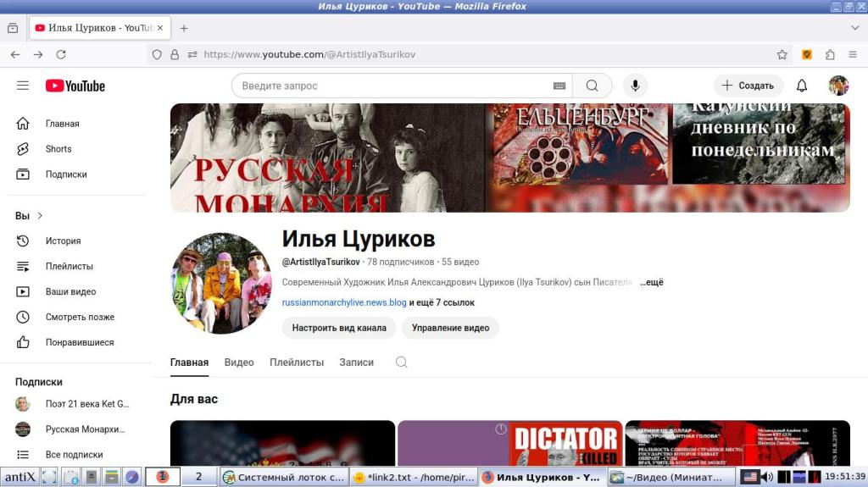
Task: Switch to channel Плейлисты tab
Action: pos(297,362)
